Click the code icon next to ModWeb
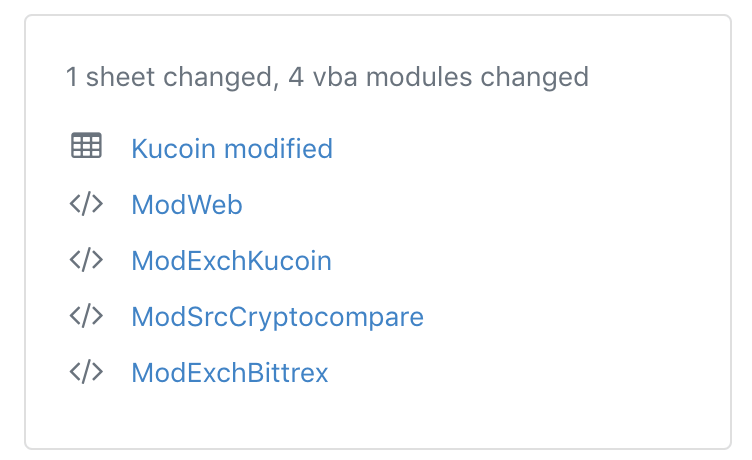752x460 pixels. [x=86, y=204]
